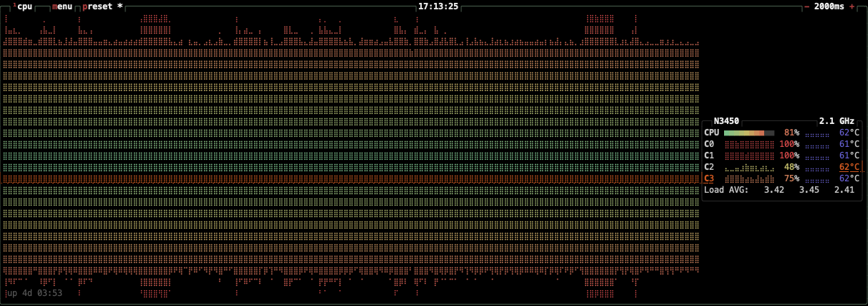Click the C2 core 48% value
This screenshot has height=306, width=868.
click(x=791, y=167)
